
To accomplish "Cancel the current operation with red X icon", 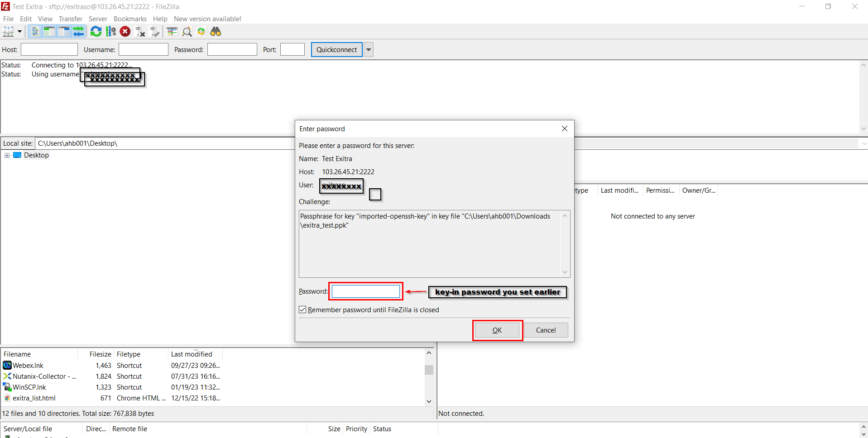I will tap(125, 32).
